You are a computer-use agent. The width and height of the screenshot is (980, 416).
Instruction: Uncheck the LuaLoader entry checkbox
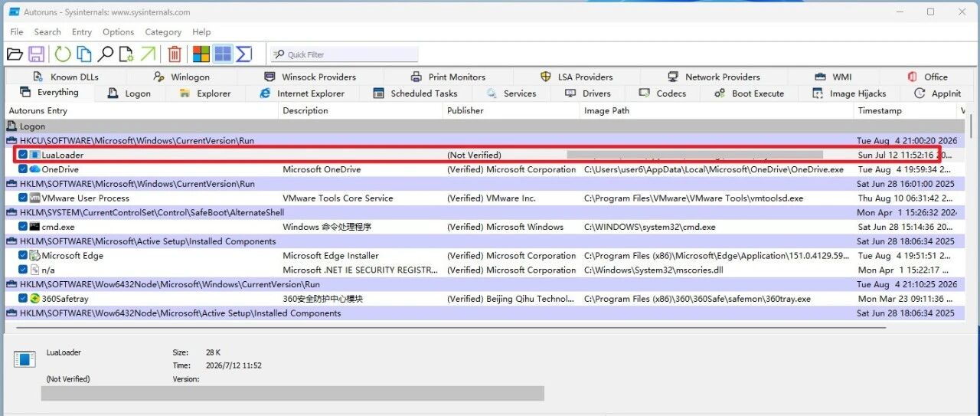(23, 155)
